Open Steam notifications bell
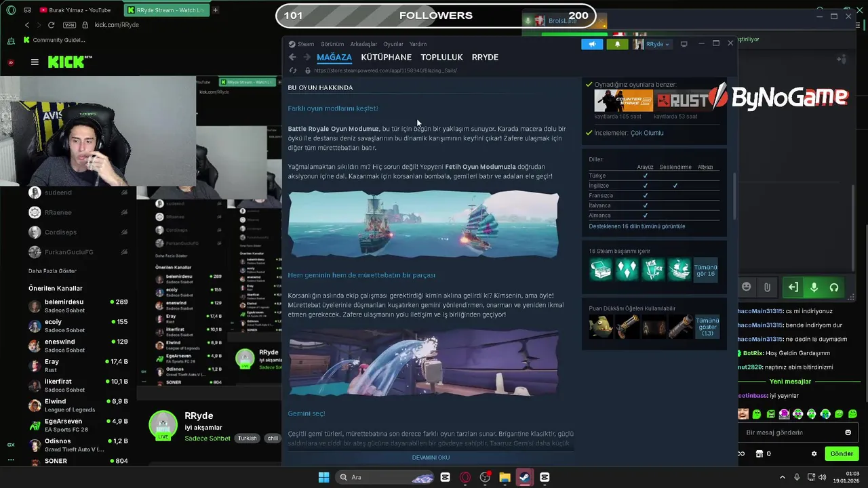The image size is (868, 488). click(x=617, y=44)
